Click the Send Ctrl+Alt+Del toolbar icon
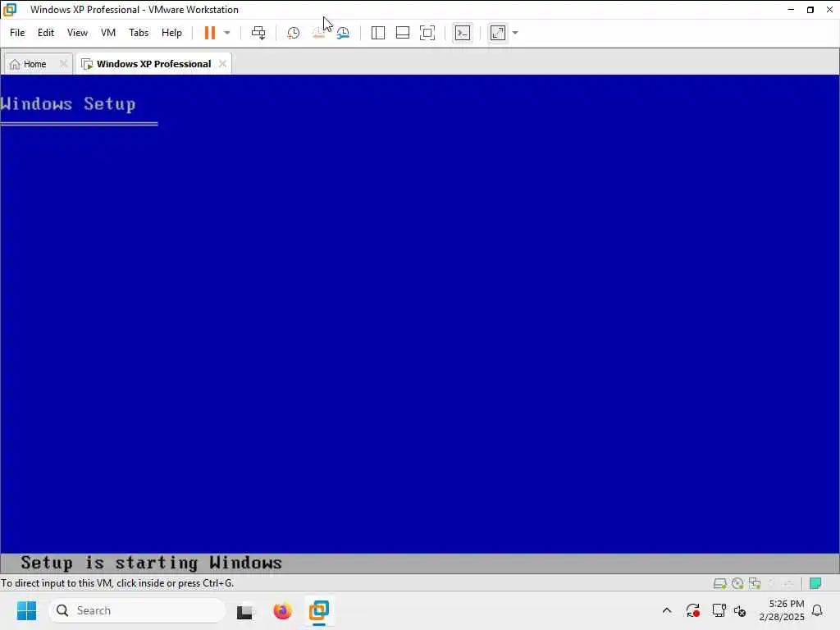Screen dimensions: 840x630 click(x=258, y=33)
